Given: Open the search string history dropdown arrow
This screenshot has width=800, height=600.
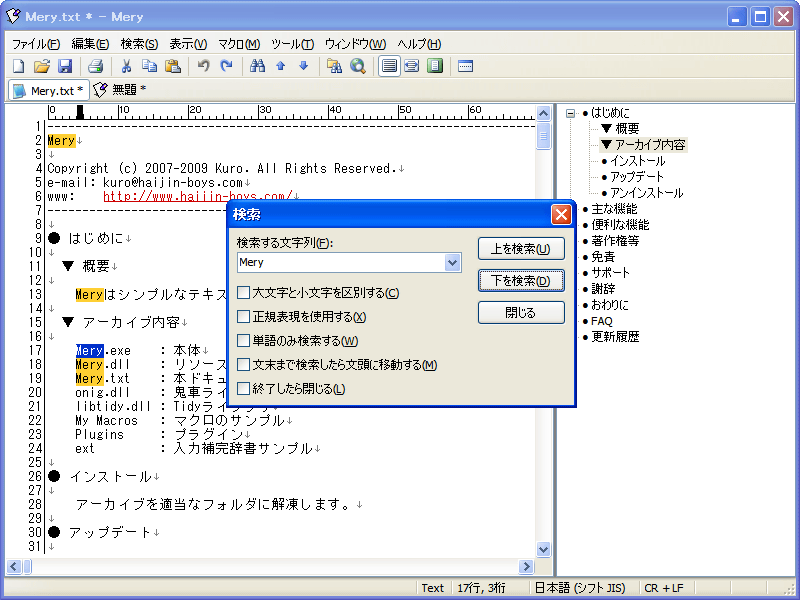Looking at the screenshot, I should click(453, 263).
